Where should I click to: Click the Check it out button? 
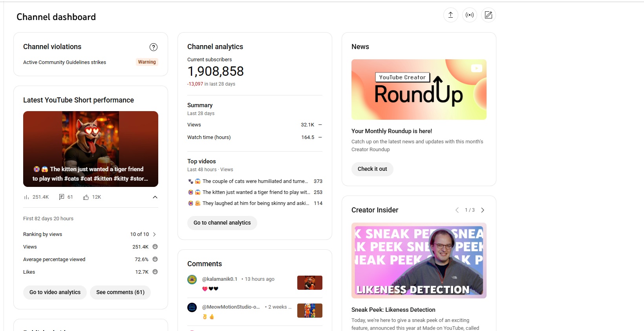[x=372, y=169]
